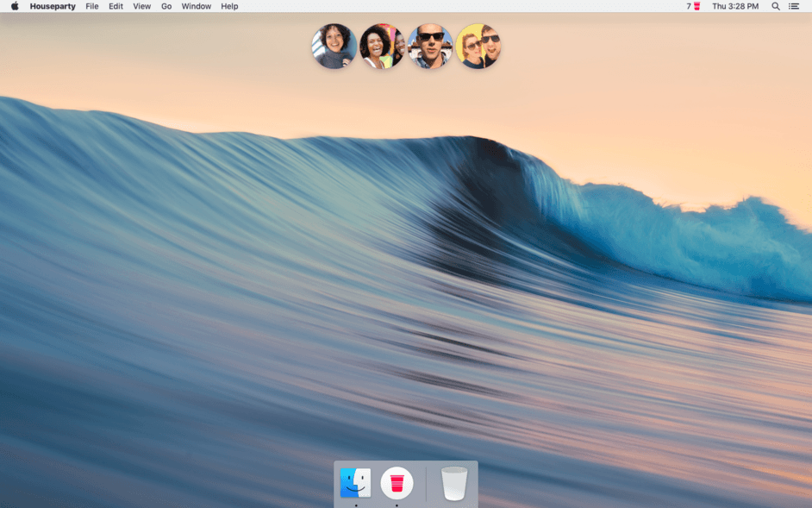Select the second friend bubble from left

coord(382,47)
